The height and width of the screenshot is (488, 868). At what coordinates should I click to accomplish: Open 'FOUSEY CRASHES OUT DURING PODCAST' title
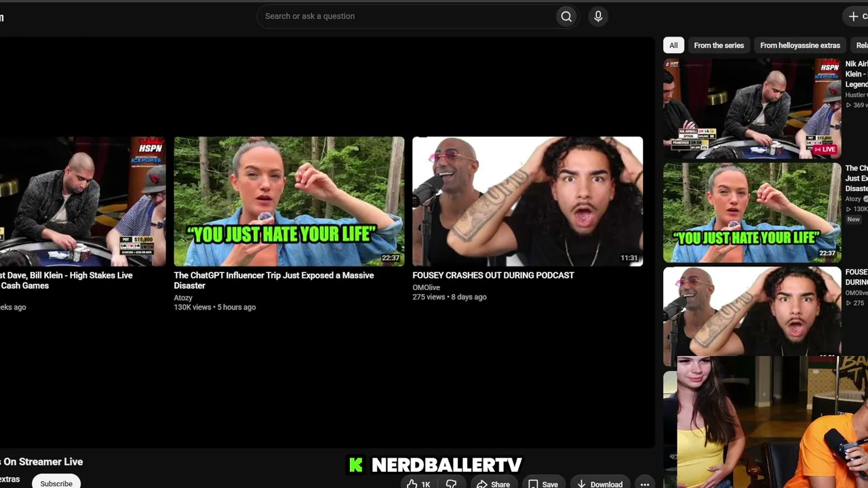pyautogui.click(x=493, y=275)
